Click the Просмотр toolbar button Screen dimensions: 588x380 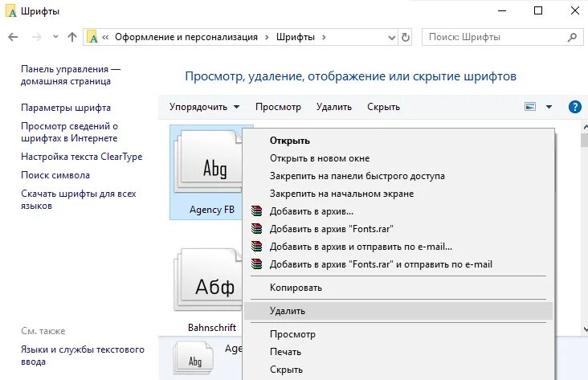click(278, 107)
